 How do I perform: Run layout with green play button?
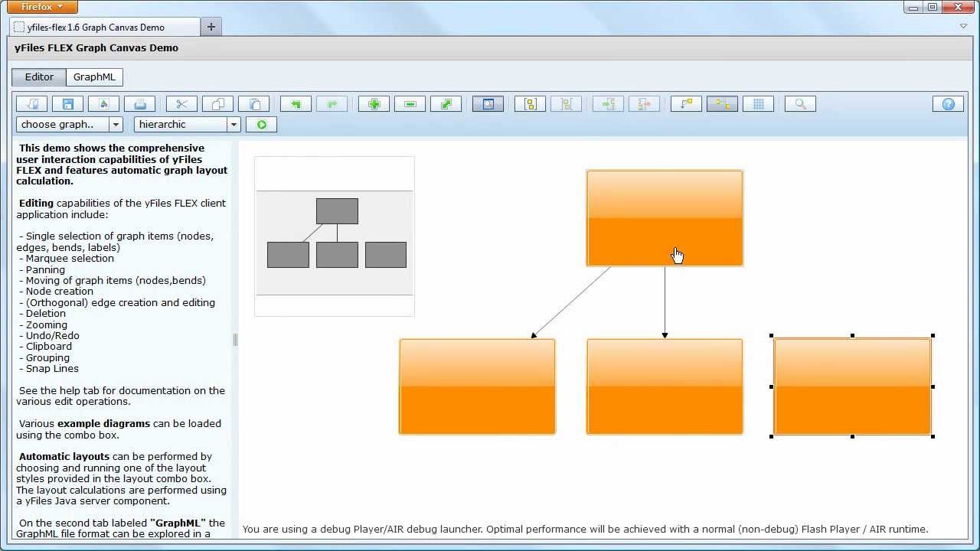tap(262, 125)
